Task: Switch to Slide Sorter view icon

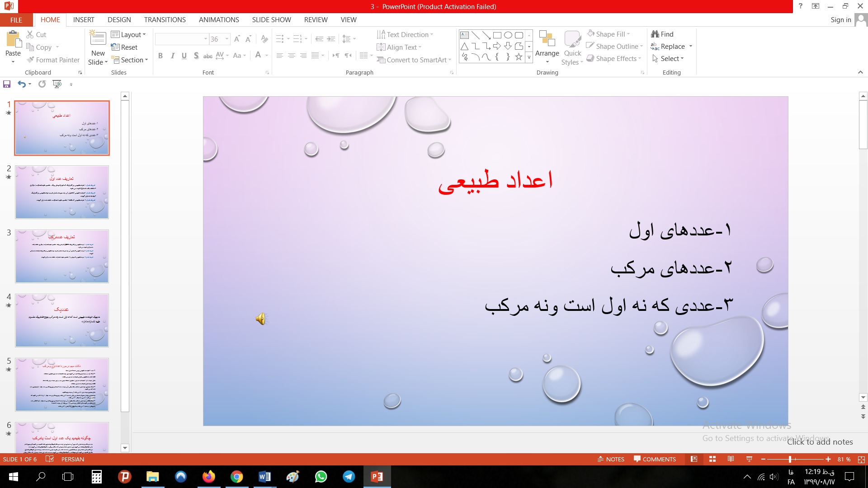Action: 712,459
